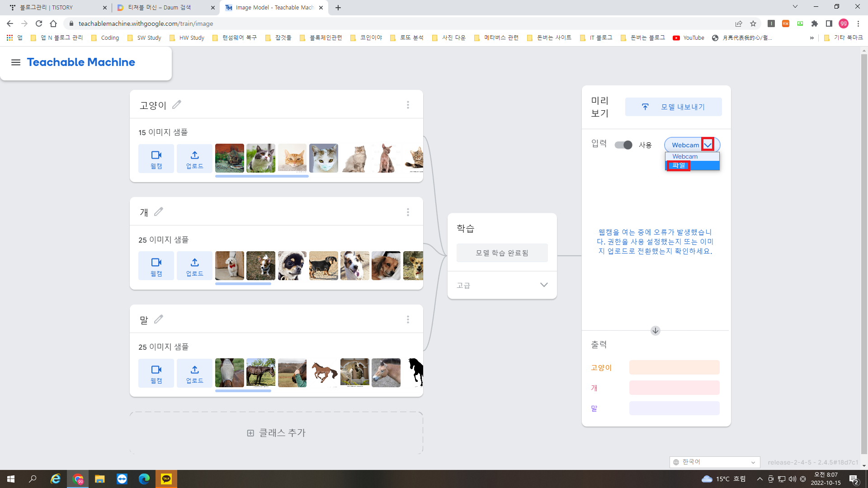868x488 pixels.
Task: Open the three-dot menu of 개 class
Action: (408, 212)
